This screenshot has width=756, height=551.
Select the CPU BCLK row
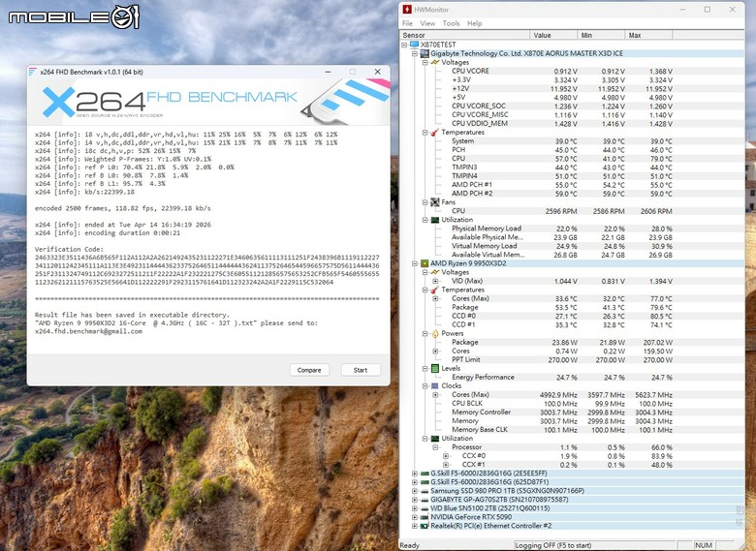click(x=571, y=404)
